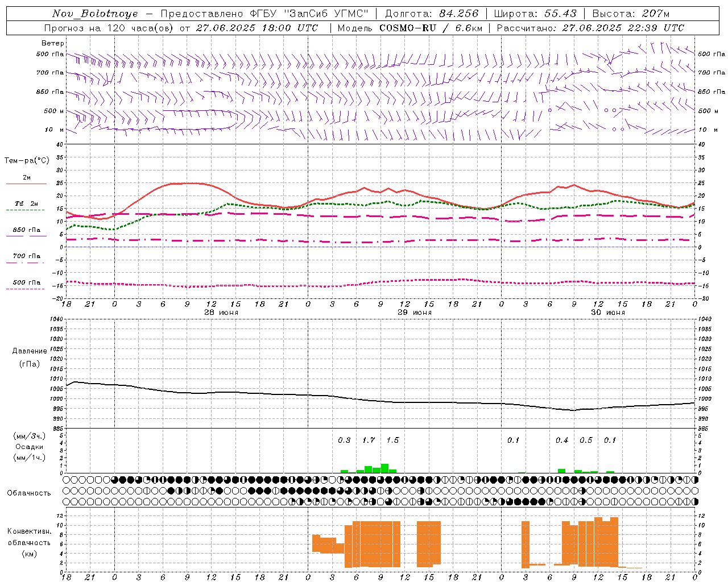Click the (мм/3ч.) units label
728x582 pixels.
point(30,436)
